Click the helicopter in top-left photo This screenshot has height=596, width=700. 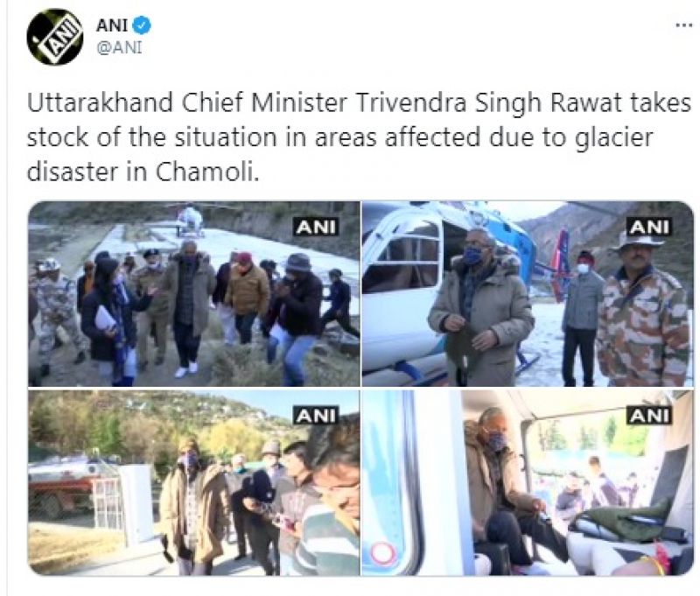(190, 220)
